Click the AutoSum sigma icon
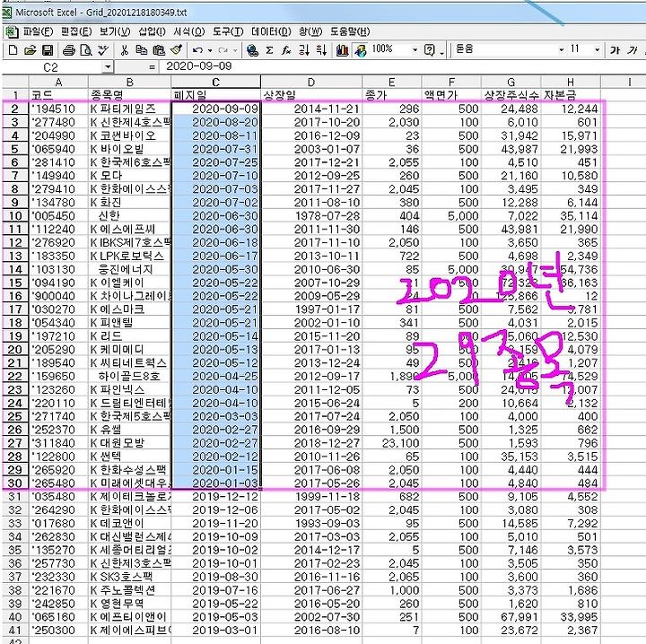This screenshot has height=644, width=646. coord(269,50)
